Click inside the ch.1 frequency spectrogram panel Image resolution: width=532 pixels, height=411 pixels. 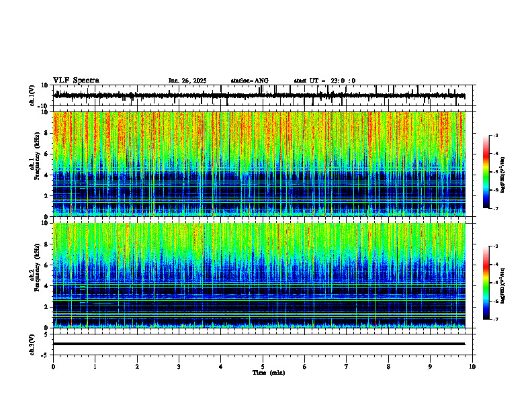point(259,164)
